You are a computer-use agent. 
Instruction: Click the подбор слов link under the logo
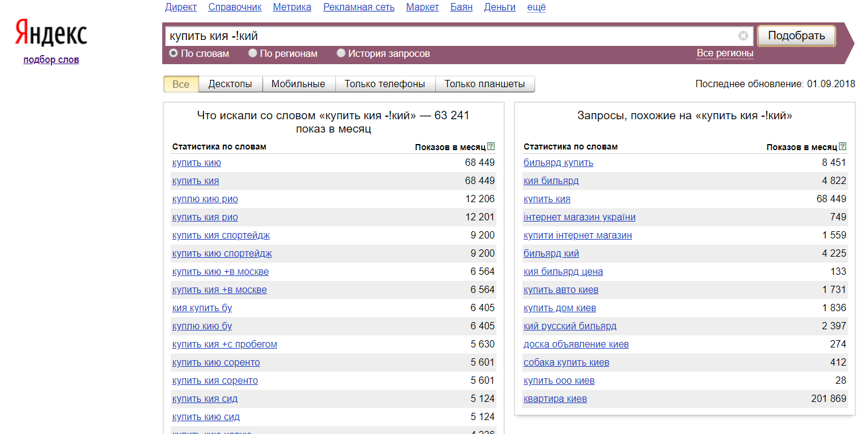pos(51,59)
